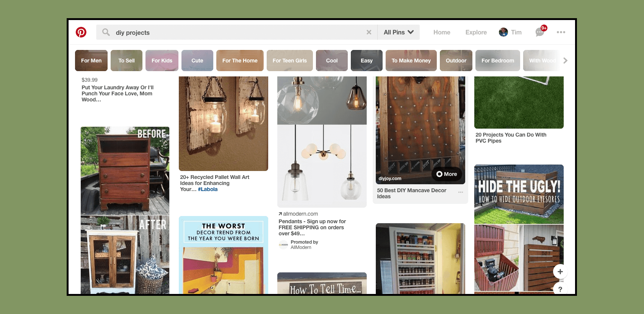Click the search magnifier icon
The image size is (644, 314).
[x=106, y=32]
